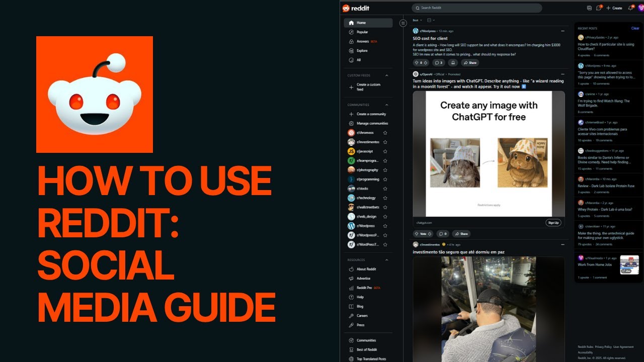The image size is (644, 362).
Task: Open Work From Home Jobs post thumbnail
Action: point(629,264)
